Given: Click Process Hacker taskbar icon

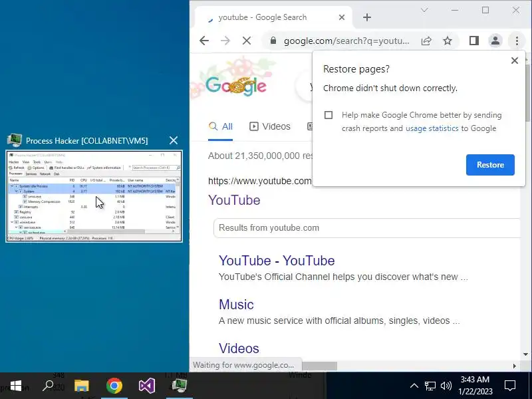Looking at the screenshot, I should [x=179, y=385].
